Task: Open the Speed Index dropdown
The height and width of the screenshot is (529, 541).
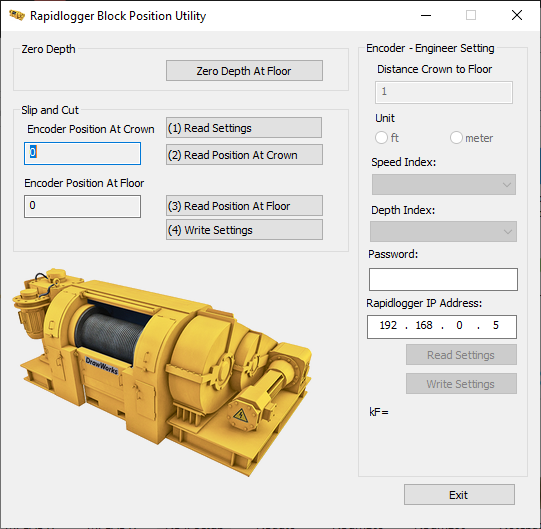Action: (x=444, y=184)
